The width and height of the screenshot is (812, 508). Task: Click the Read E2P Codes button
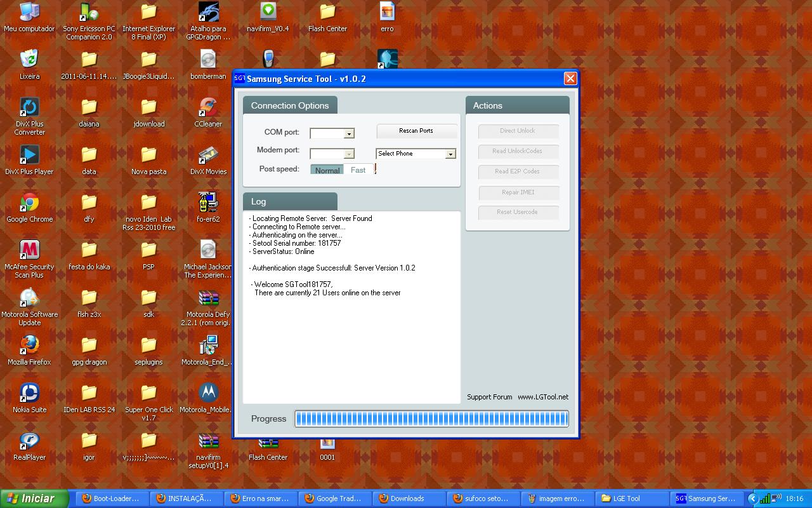518,171
